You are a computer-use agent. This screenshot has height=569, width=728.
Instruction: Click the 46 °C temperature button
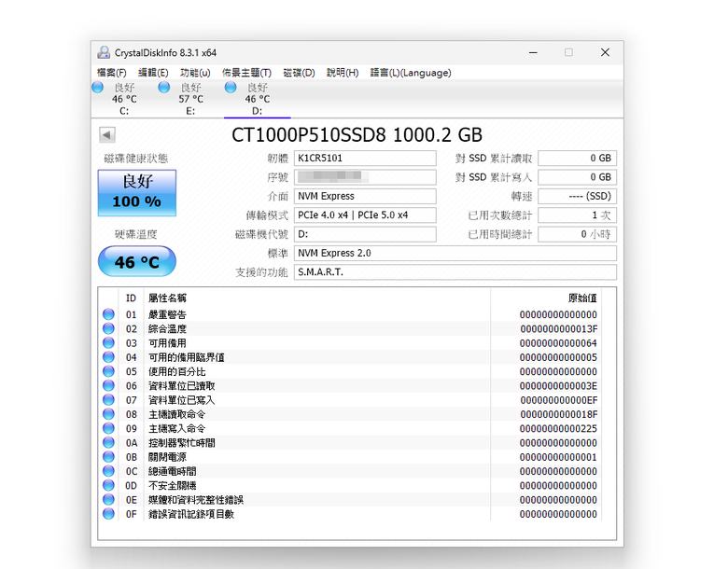(137, 261)
